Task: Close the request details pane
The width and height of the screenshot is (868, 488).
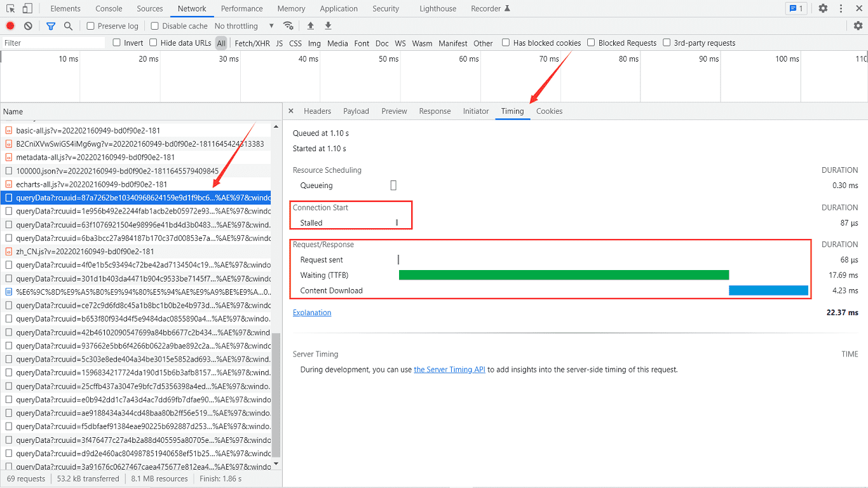Action: pyautogui.click(x=291, y=111)
